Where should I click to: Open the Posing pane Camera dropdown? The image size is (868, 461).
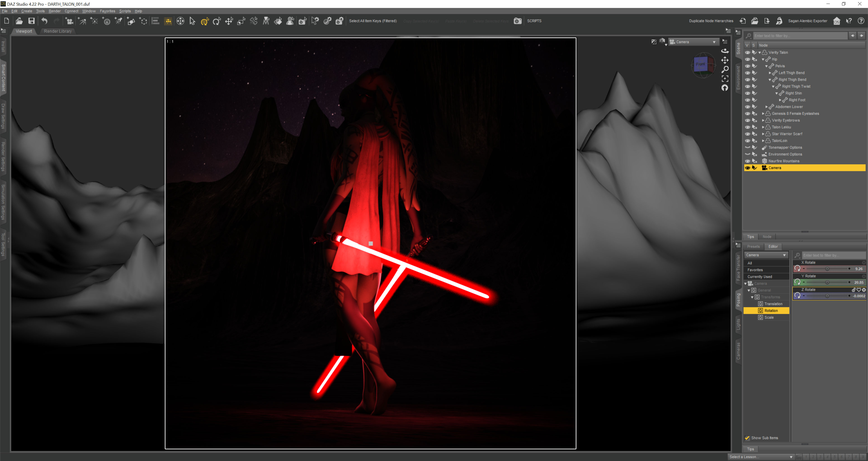(766, 255)
